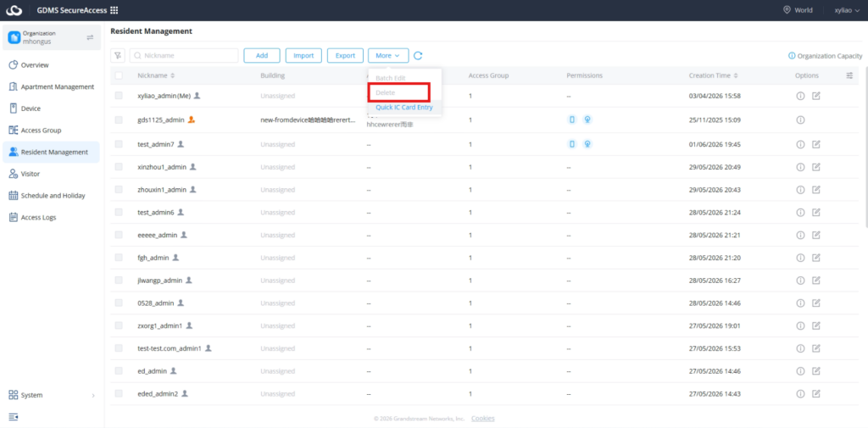The width and height of the screenshot is (868, 428).
Task: Edit icon for zhouxin1_admin row
Action: coord(816,189)
